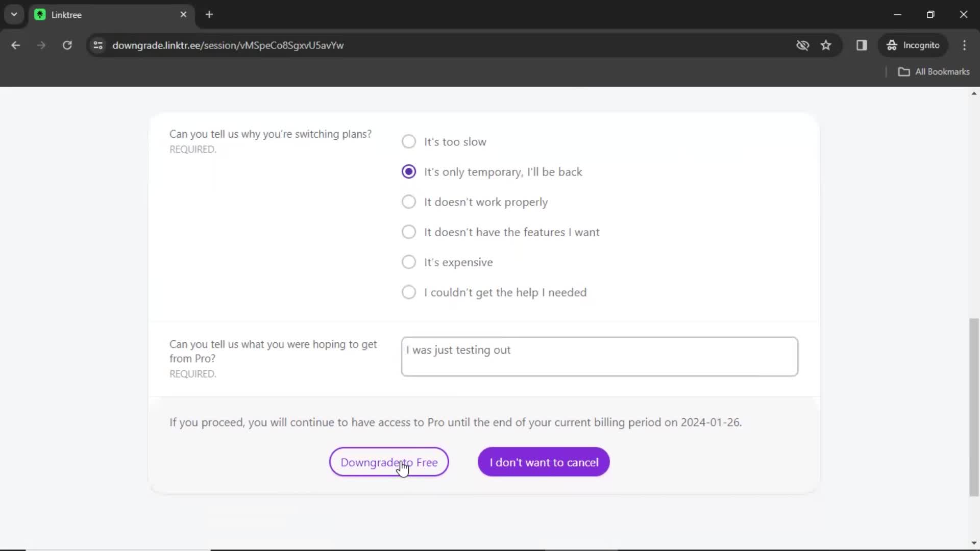
Task: Click scrollbar down arrow
Action: pos(974,543)
